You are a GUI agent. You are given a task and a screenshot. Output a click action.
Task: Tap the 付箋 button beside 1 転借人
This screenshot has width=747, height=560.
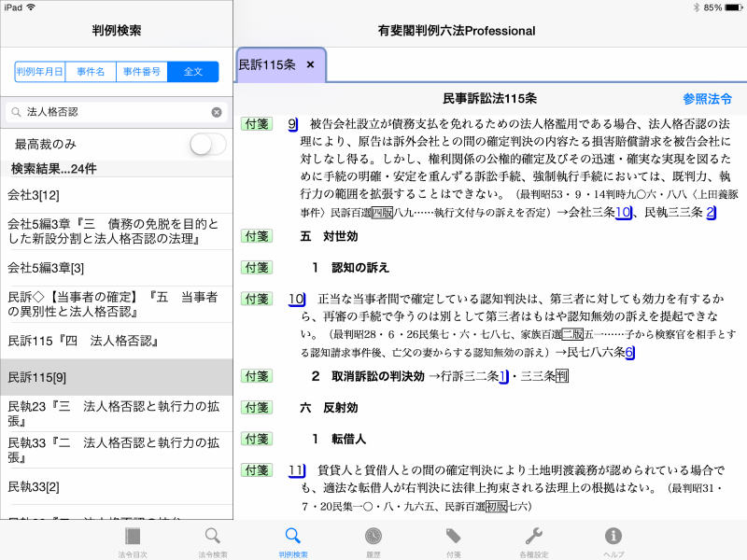257,439
